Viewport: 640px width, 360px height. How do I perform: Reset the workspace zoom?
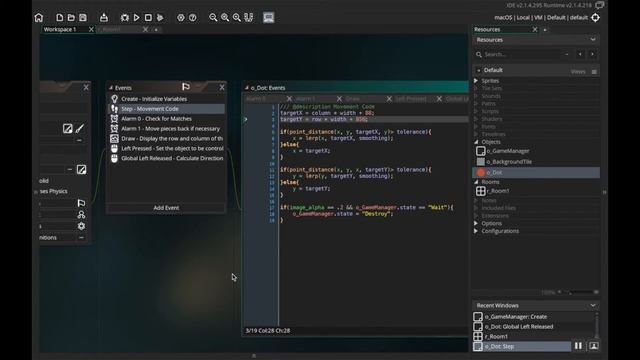pos(237,18)
